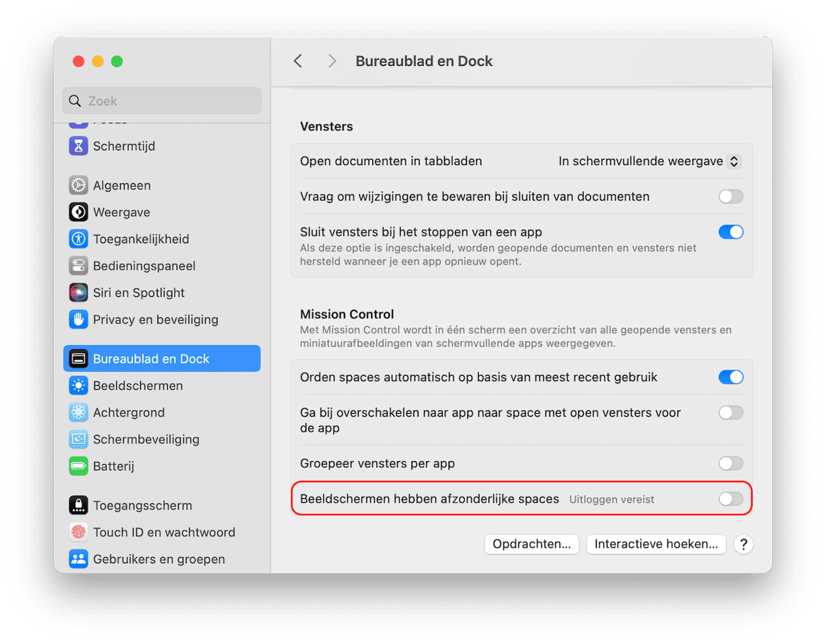The image size is (826, 644).
Task: Disable Sluit vensters bij stoppen van app
Action: [731, 232]
